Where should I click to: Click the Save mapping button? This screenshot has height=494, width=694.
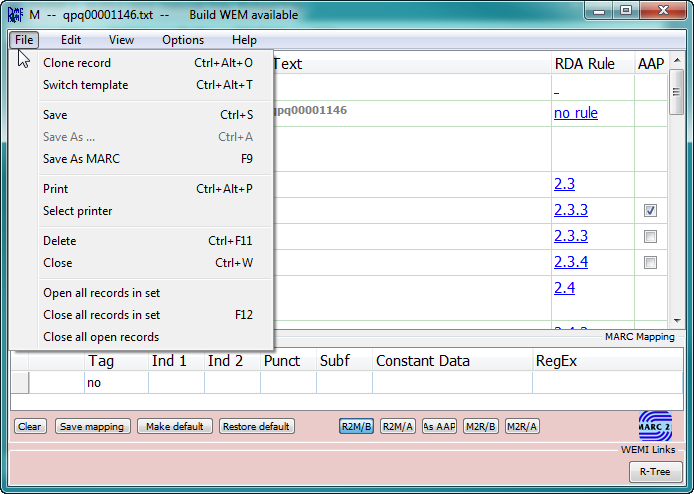click(92, 426)
